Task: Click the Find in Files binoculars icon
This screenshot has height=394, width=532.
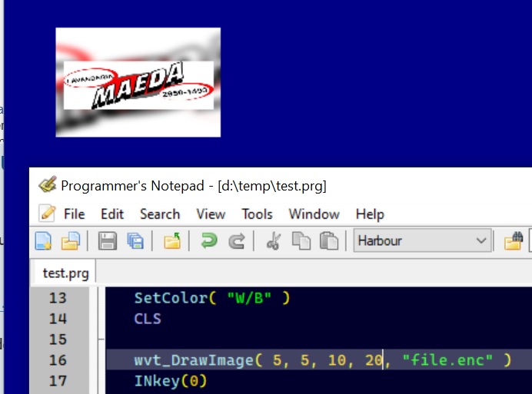Action: [514, 240]
